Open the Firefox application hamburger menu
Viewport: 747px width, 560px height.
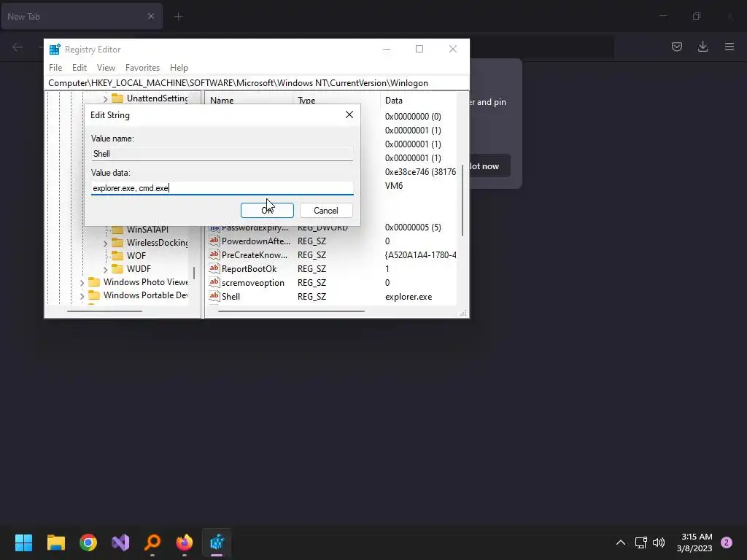click(x=729, y=47)
